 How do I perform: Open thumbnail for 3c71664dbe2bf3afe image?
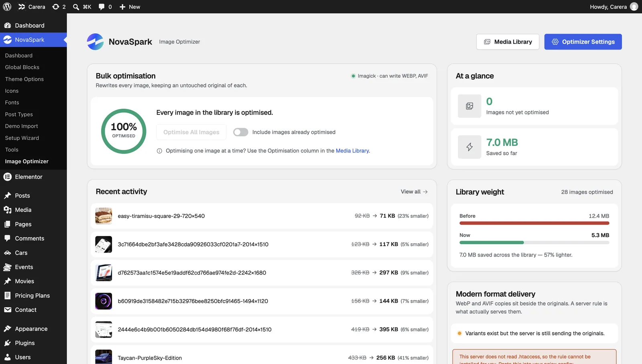104,245
